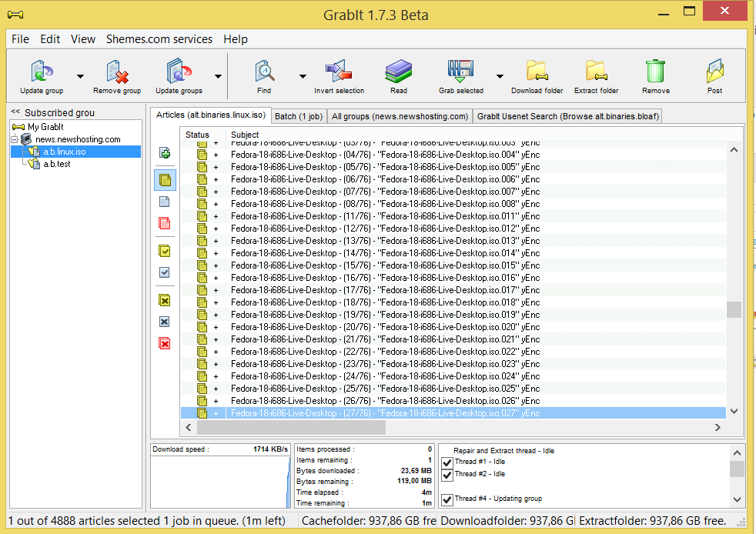Click the article list scroll-right arrow
Image resolution: width=756 pixels, height=534 pixels.
point(718,427)
